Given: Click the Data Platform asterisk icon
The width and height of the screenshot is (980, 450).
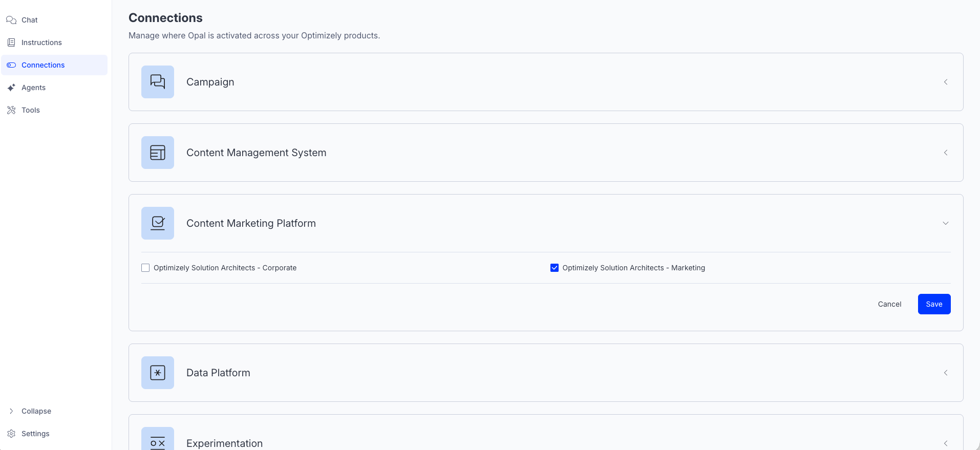Looking at the screenshot, I should pyautogui.click(x=158, y=373).
